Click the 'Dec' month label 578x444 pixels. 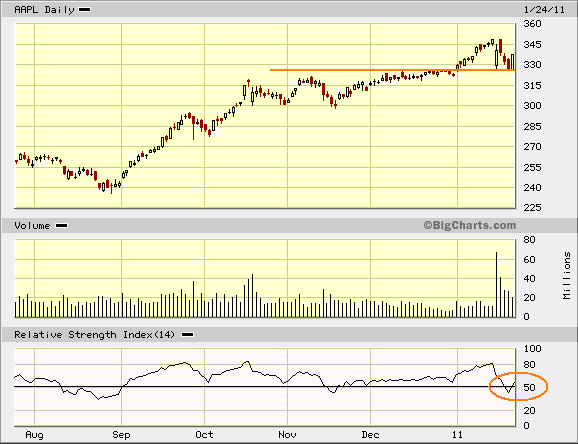(x=370, y=435)
